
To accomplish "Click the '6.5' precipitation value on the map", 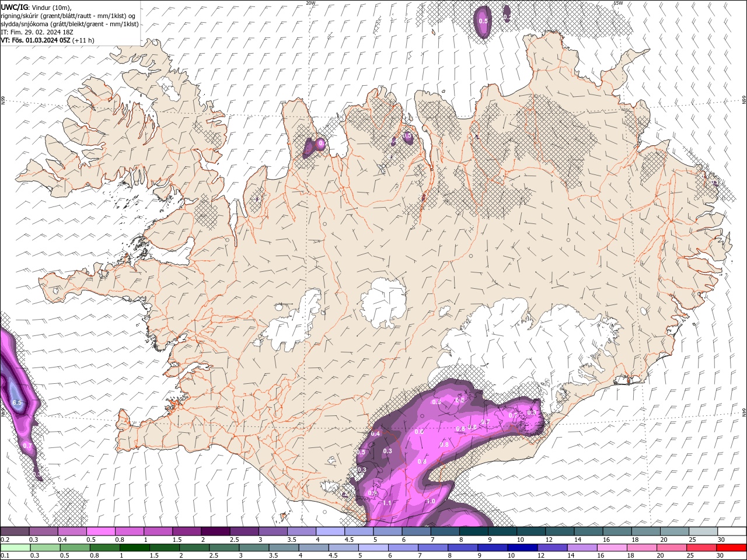I will click(17, 402).
